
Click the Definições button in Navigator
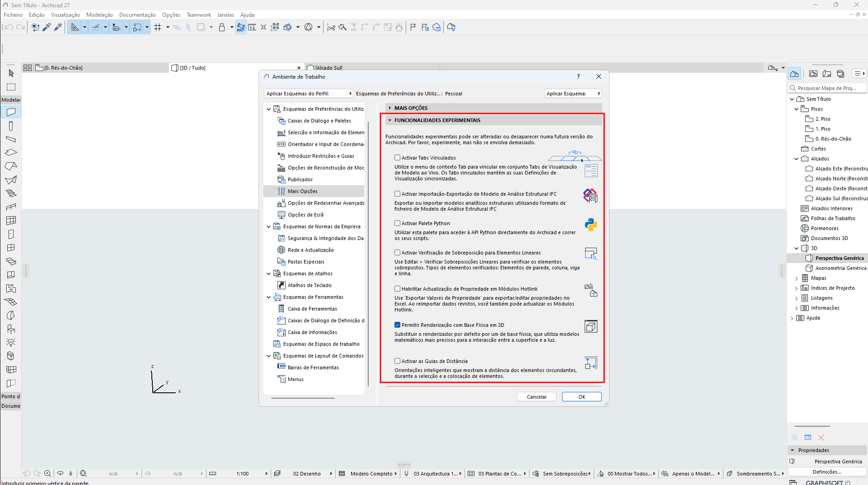(827, 472)
